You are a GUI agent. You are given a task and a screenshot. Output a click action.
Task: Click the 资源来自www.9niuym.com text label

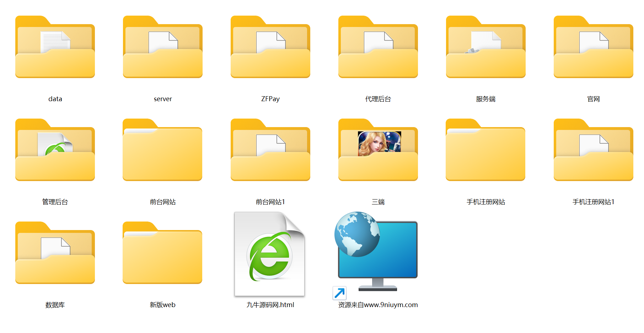click(378, 305)
